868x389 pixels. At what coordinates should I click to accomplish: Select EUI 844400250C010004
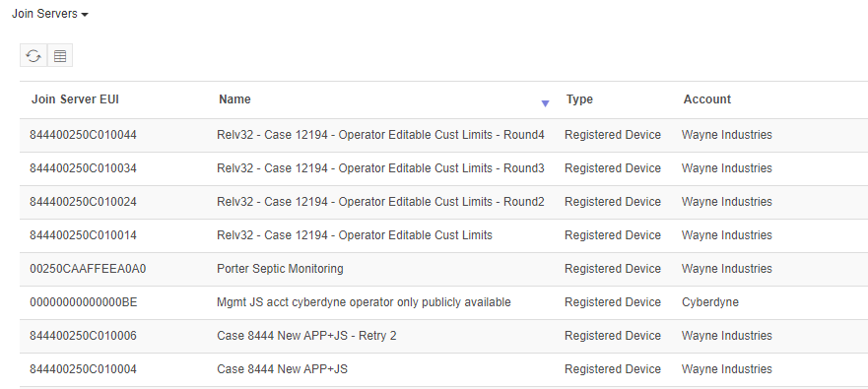point(83,369)
